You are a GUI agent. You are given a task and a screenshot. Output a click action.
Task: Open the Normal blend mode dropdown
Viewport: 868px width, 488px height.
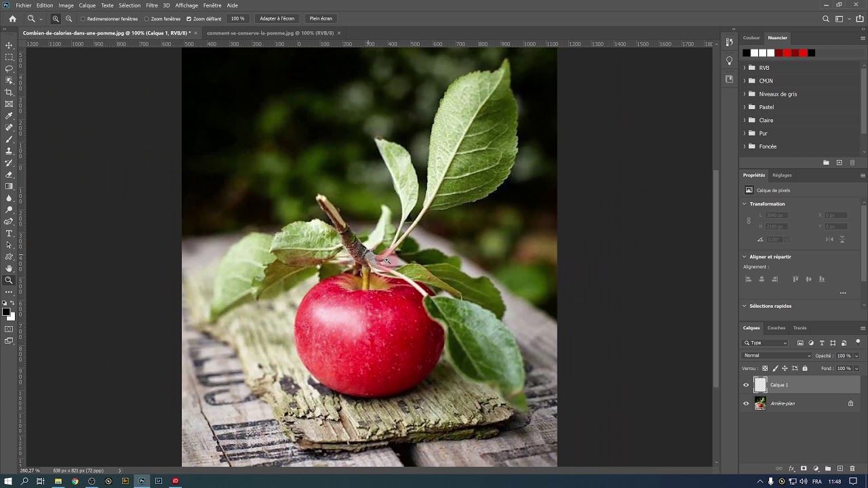[776, 356]
